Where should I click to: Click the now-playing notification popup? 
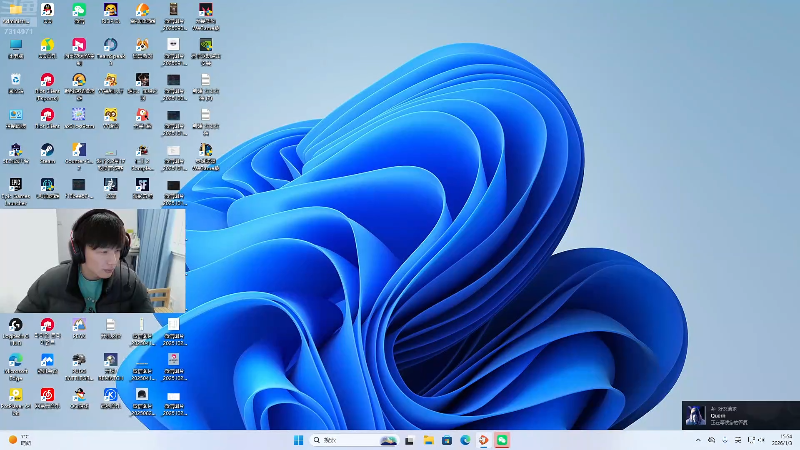pyautogui.click(x=740, y=415)
